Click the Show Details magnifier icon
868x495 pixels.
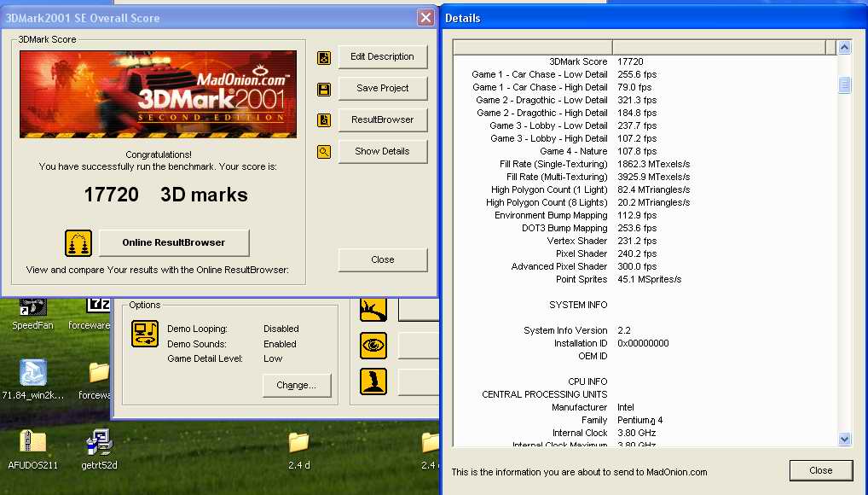324,151
